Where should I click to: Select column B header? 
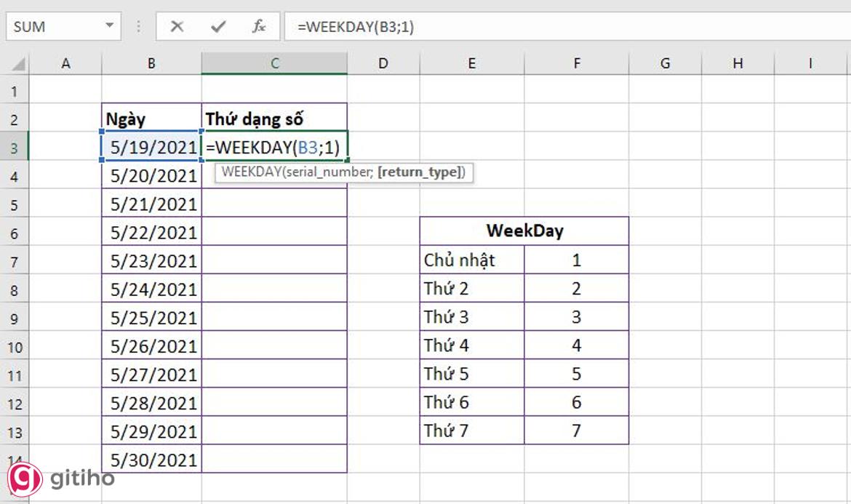(151, 63)
